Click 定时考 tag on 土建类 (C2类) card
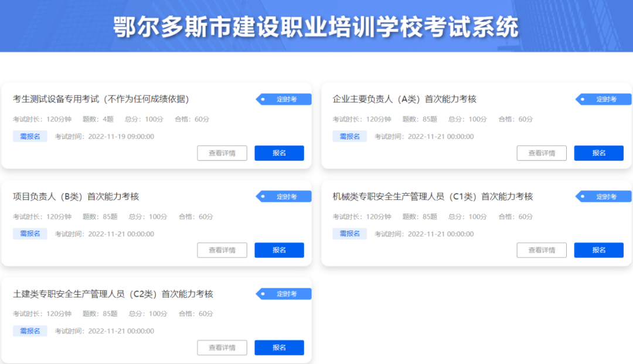This screenshot has width=633, height=364. click(284, 294)
